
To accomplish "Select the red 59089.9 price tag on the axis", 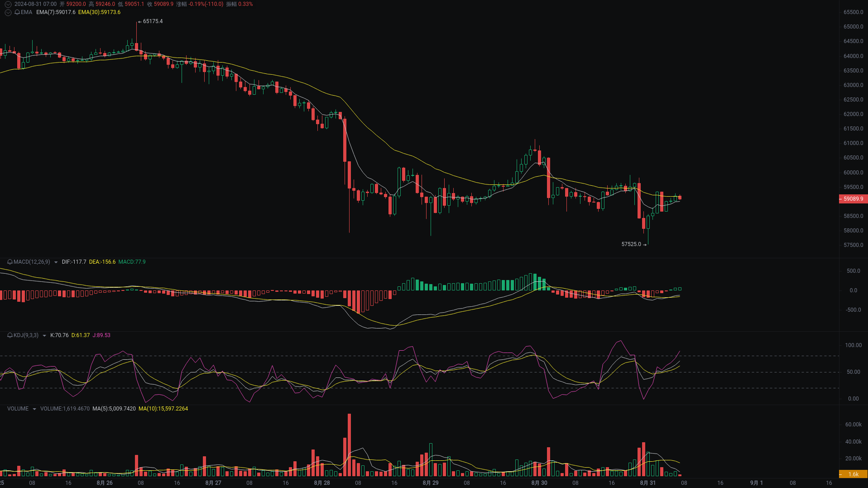I will [853, 199].
